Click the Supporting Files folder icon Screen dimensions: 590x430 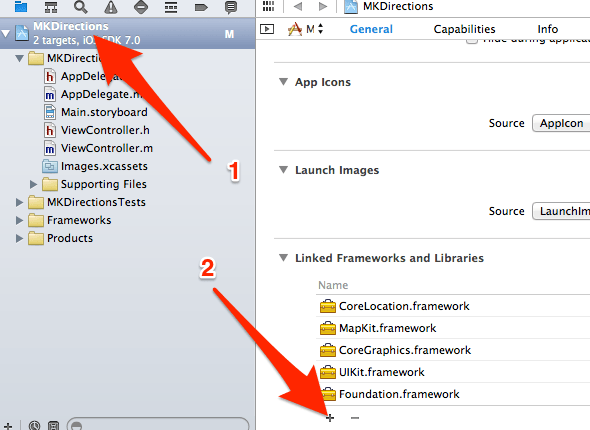click(50, 184)
